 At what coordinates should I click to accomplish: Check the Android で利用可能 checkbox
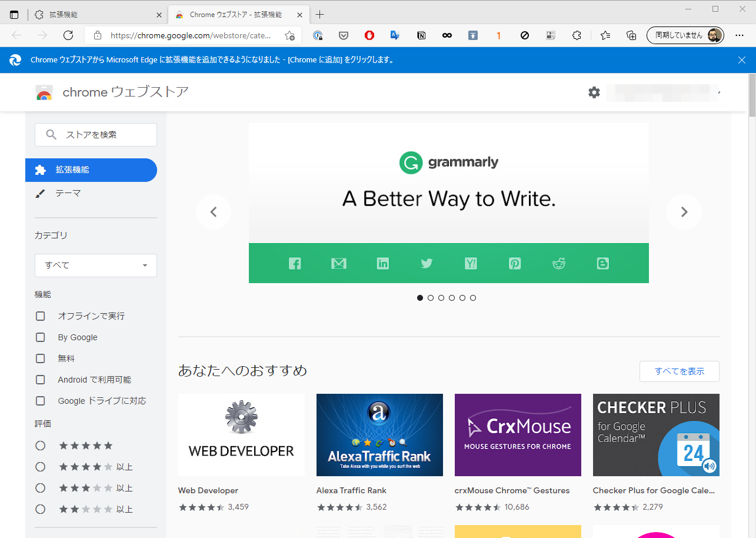click(x=41, y=380)
